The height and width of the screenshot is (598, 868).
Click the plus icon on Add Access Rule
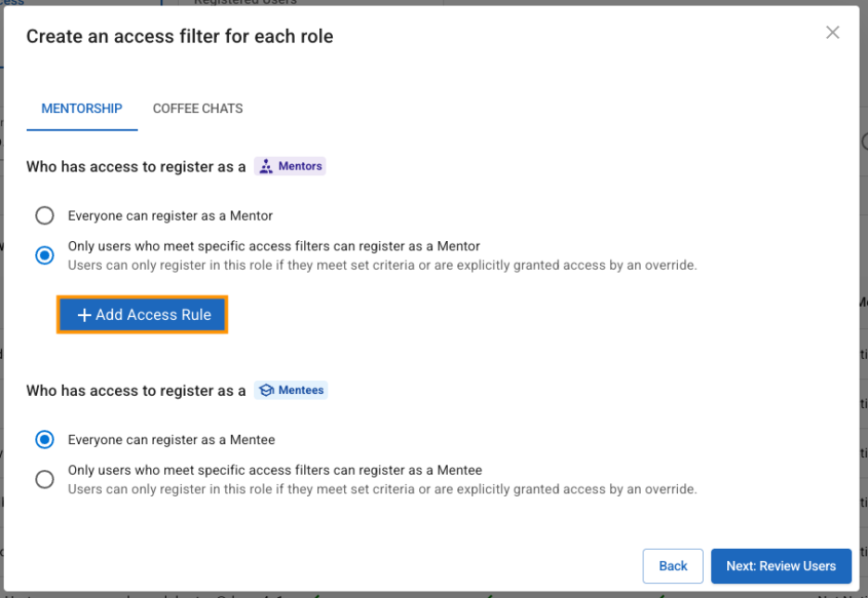(84, 315)
